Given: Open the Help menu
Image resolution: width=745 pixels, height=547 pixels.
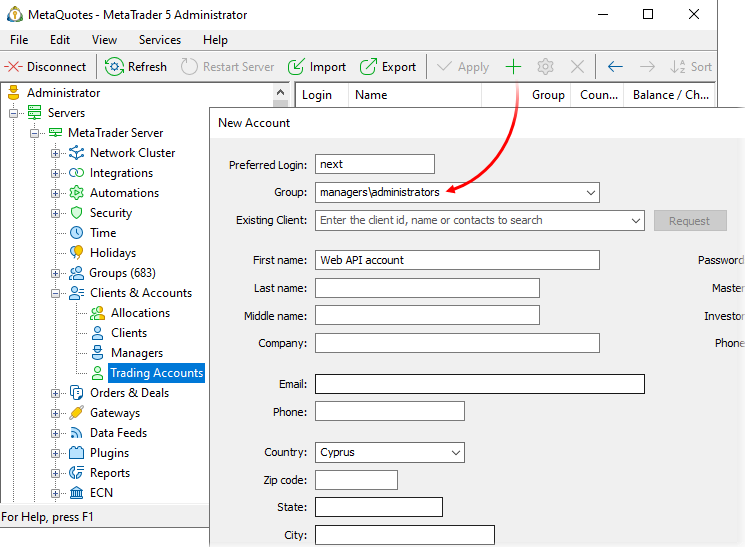Looking at the screenshot, I should point(215,40).
